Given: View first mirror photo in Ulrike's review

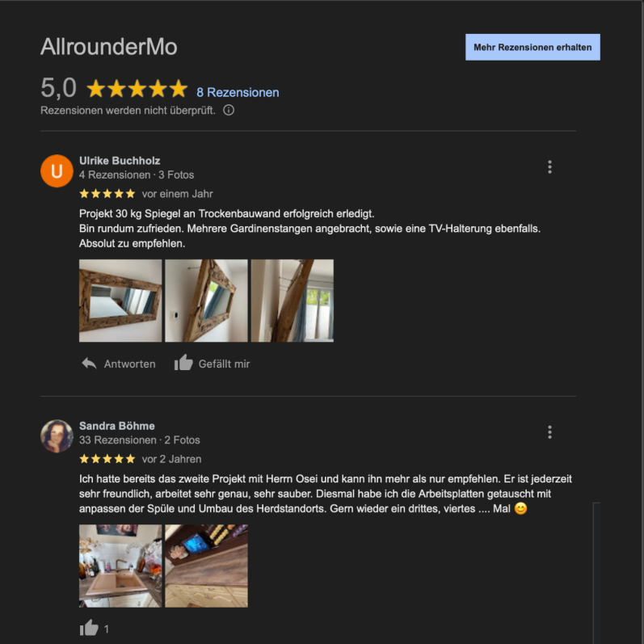Looking at the screenshot, I should pos(120,301).
